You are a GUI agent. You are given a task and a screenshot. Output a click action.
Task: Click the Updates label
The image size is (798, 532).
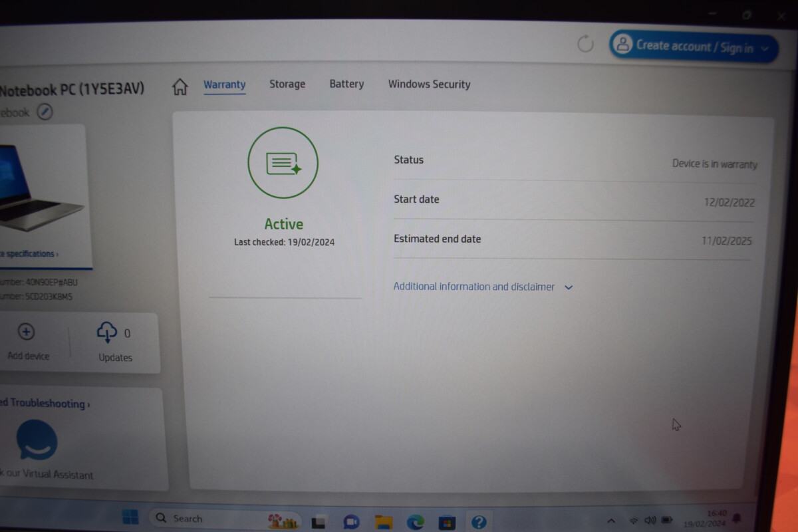tap(116, 358)
